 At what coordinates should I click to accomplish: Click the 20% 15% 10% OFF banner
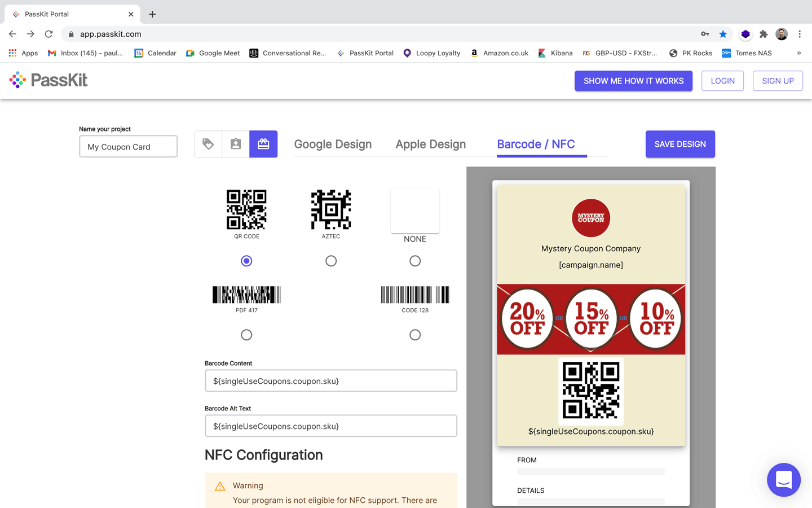click(x=591, y=319)
